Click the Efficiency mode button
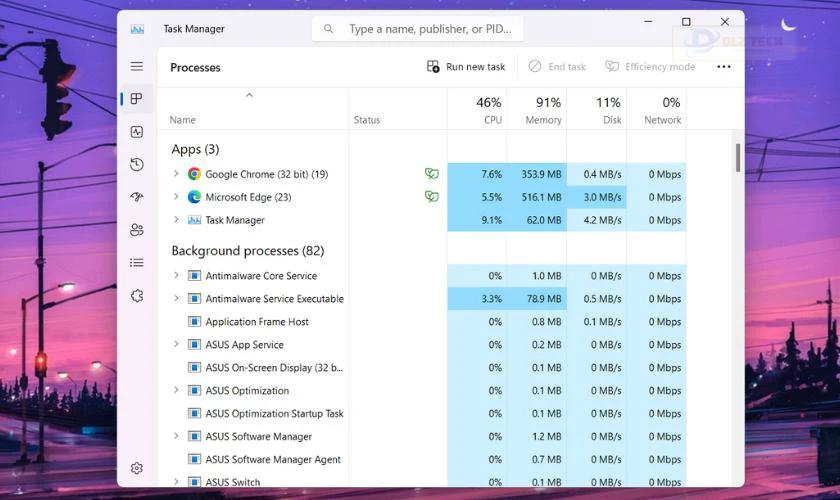The width and height of the screenshot is (840, 500). [650, 66]
